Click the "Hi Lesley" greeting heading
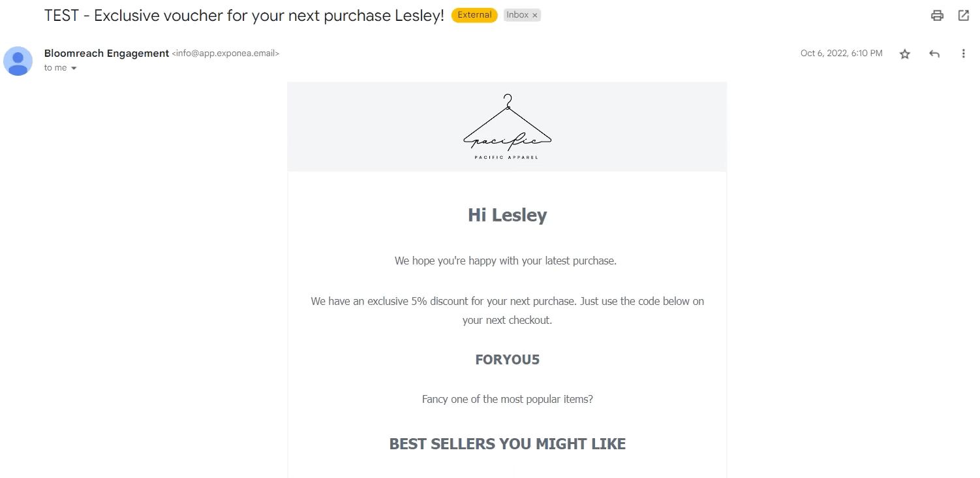980x478 pixels. [507, 215]
